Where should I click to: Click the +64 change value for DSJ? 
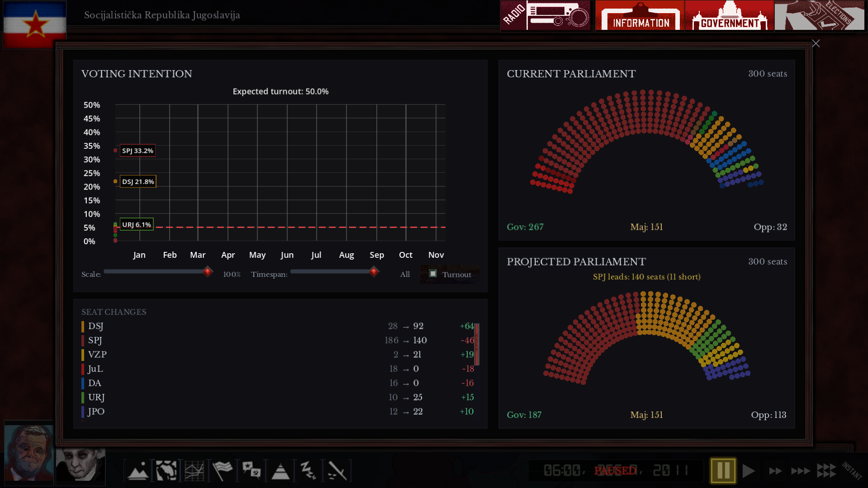tap(467, 326)
